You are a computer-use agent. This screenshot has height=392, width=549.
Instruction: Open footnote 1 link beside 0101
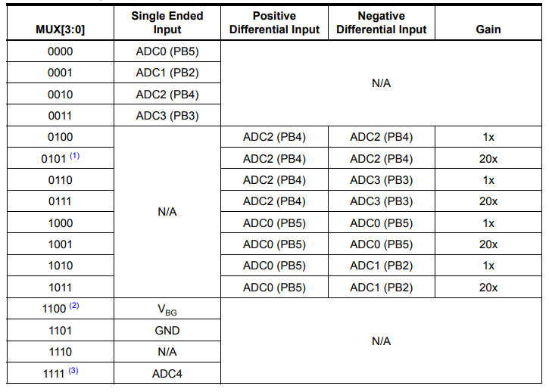[74, 157]
